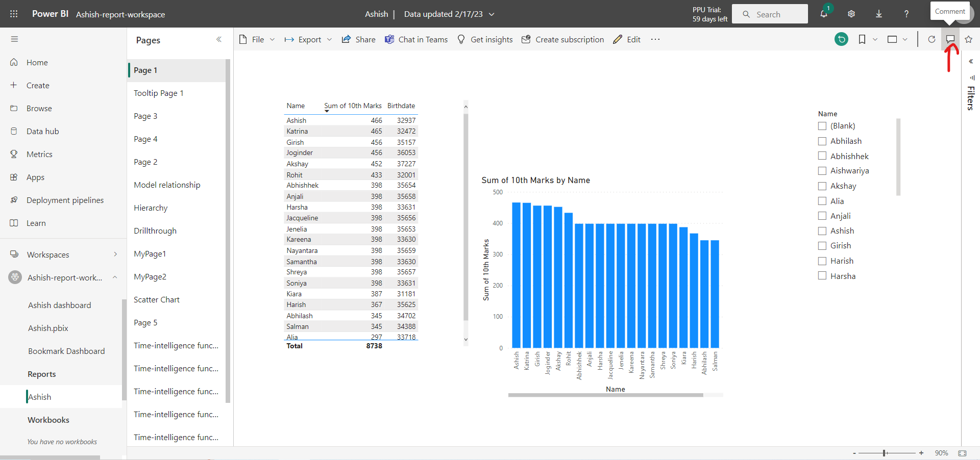Add a bookmark using the bookmark icon

click(x=862, y=39)
